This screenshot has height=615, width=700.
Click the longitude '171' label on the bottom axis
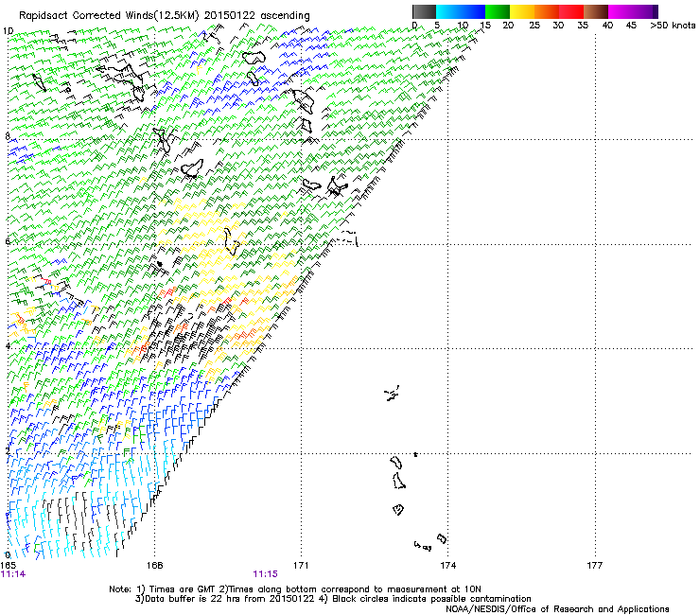click(x=301, y=566)
